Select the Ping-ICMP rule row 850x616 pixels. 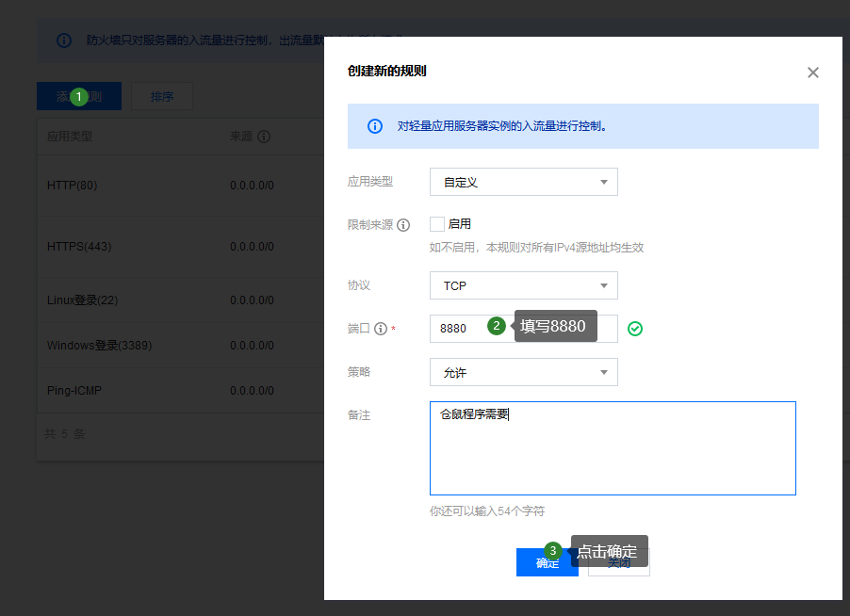click(181, 391)
